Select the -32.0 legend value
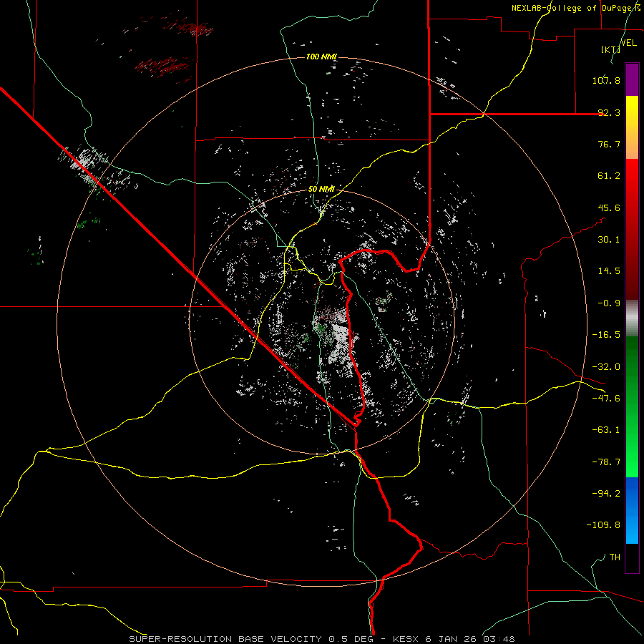644x644 pixels. (x=606, y=367)
